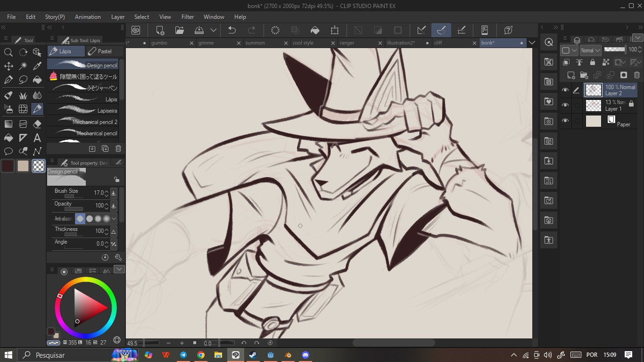Open the dropdown arrow next to the Save icon
The width and height of the screenshot is (644, 362).
[214, 30]
